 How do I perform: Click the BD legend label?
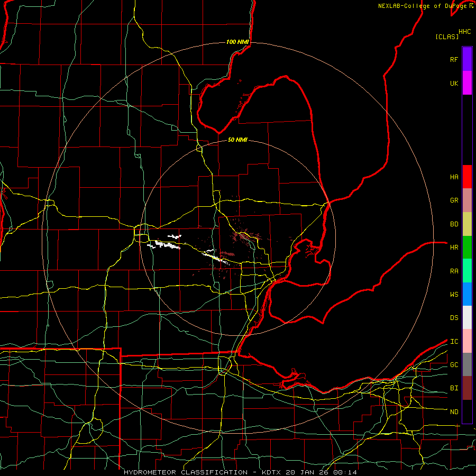click(x=454, y=224)
